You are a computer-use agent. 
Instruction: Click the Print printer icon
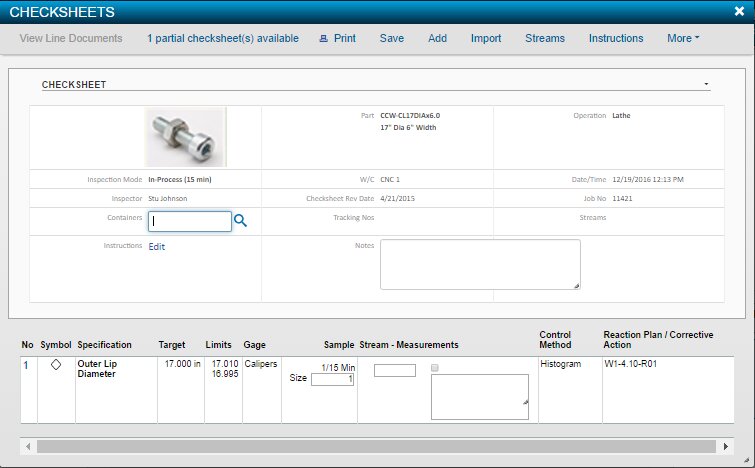(323, 39)
